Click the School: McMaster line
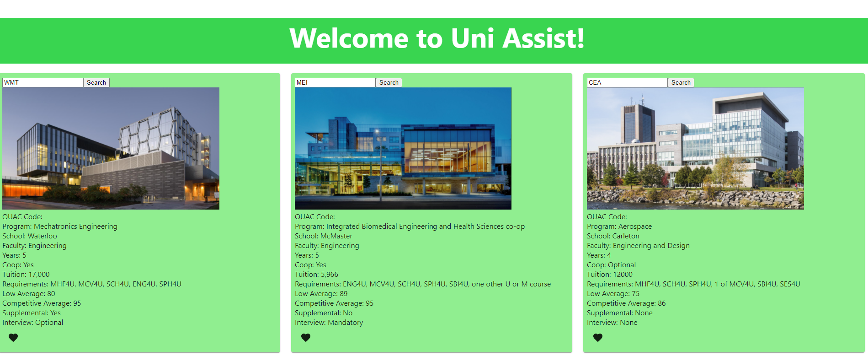Image resolution: width=868 pixels, height=356 pixels. tap(324, 236)
